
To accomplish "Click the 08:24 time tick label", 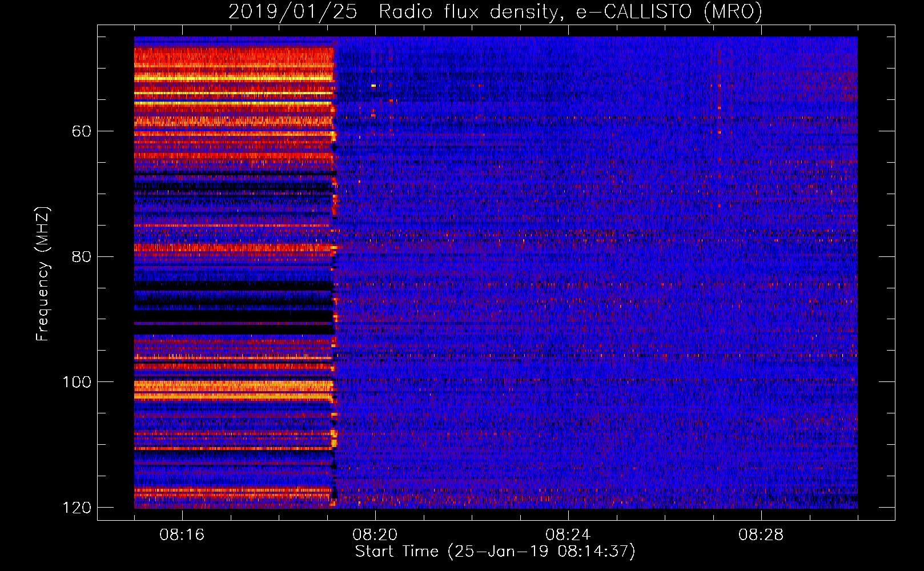I will pos(568,535).
